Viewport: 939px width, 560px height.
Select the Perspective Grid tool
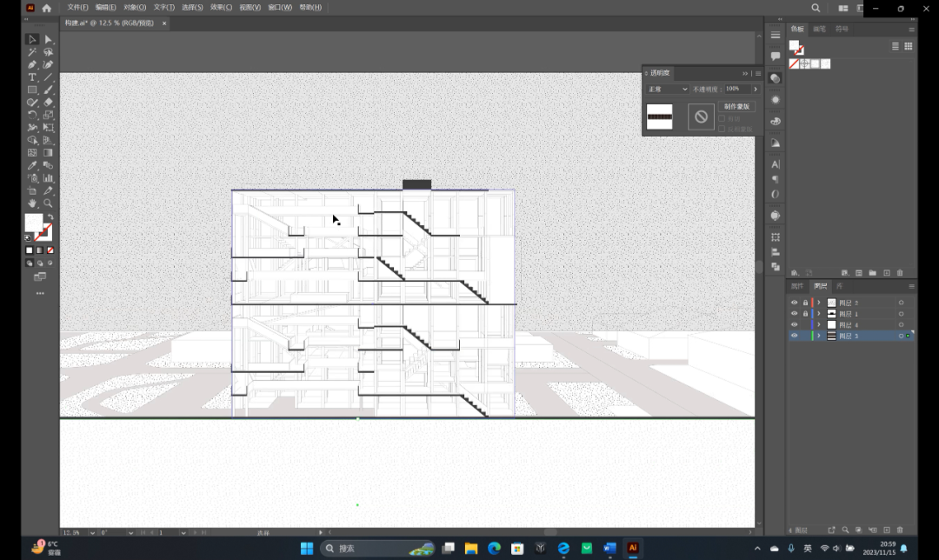[49, 140]
